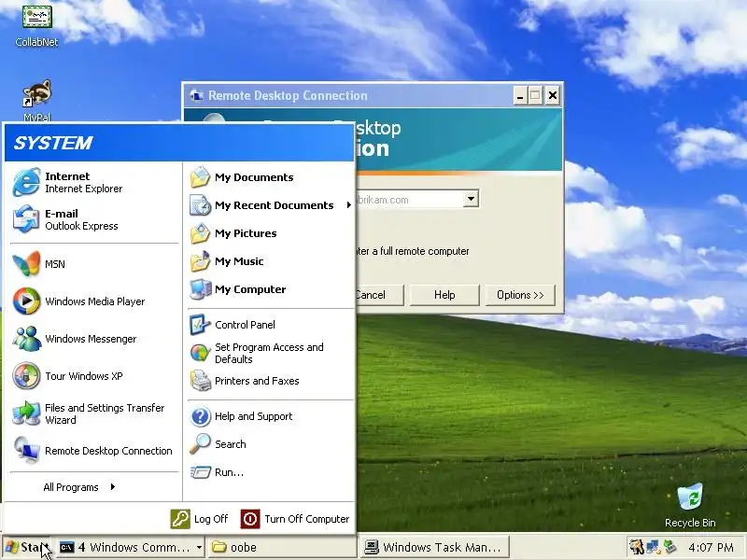The height and width of the screenshot is (560, 747).
Task: Open the My Computer icon
Action: tap(200, 289)
